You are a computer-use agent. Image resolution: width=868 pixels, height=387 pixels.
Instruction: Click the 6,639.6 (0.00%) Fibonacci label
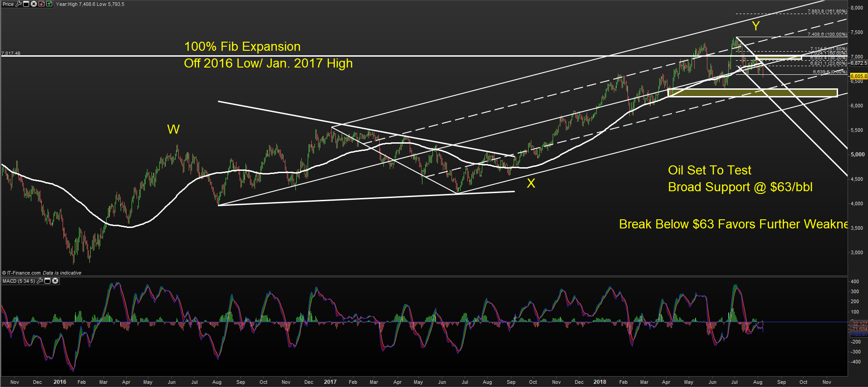(x=830, y=72)
